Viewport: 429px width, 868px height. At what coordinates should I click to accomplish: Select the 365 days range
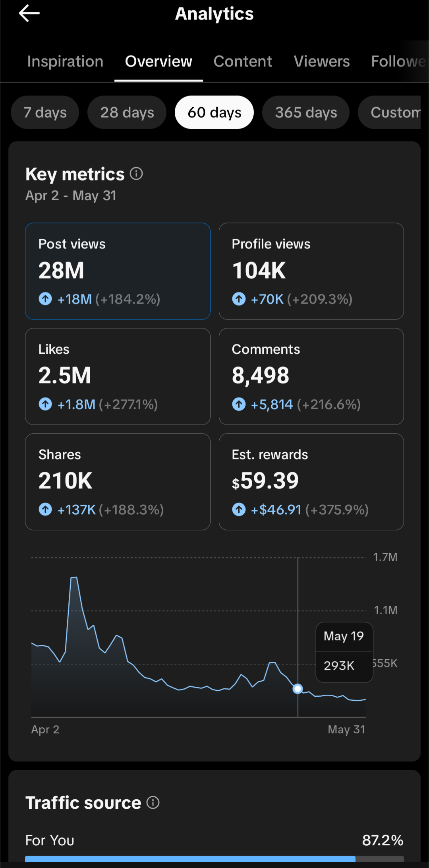tap(306, 112)
